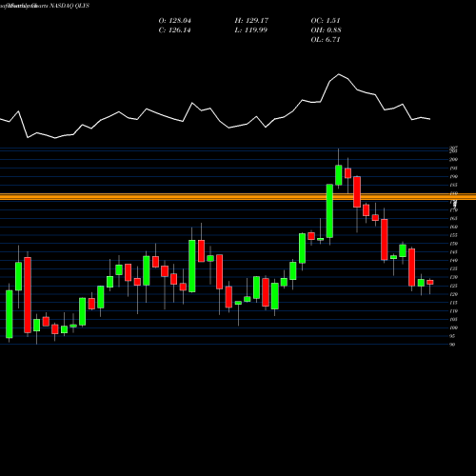This screenshot has height=476, width=476.
Task: Click the orange horizontal price level line
Action: [238, 197]
